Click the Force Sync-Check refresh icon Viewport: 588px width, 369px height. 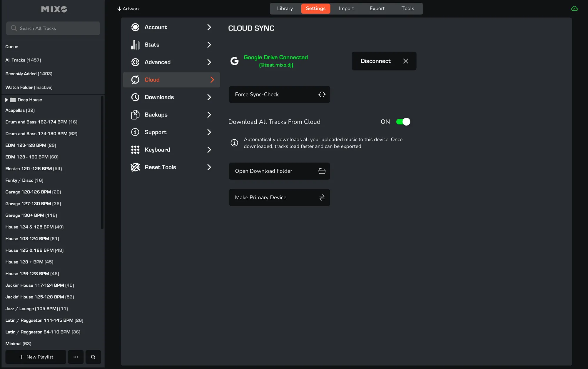pyautogui.click(x=322, y=94)
